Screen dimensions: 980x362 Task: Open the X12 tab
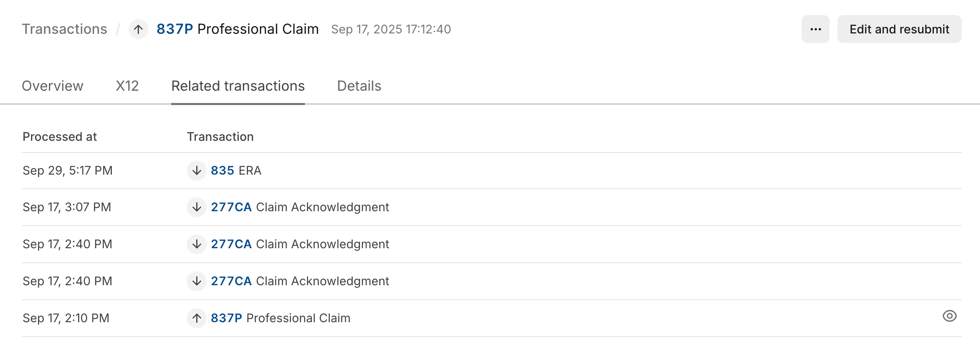pyautogui.click(x=127, y=86)
